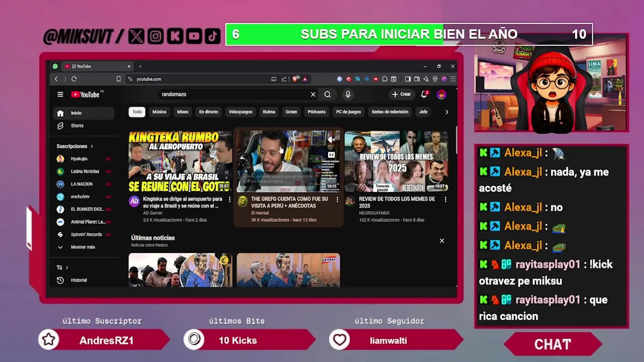The height and width of the screenshot is (362, 644).
Task: Open THE GREFG CUENTA video thumbnail
Action: [x=288, y=161]
